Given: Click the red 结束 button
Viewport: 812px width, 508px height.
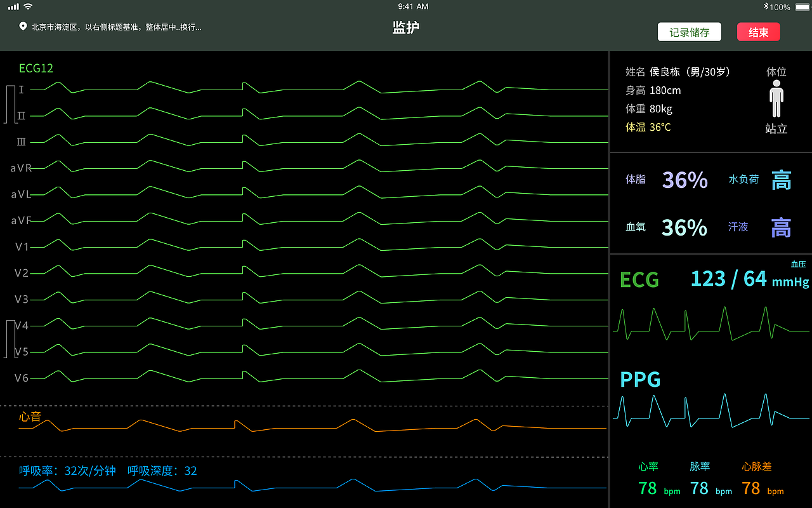Looking at the screenshot, I should coord(759,32).
